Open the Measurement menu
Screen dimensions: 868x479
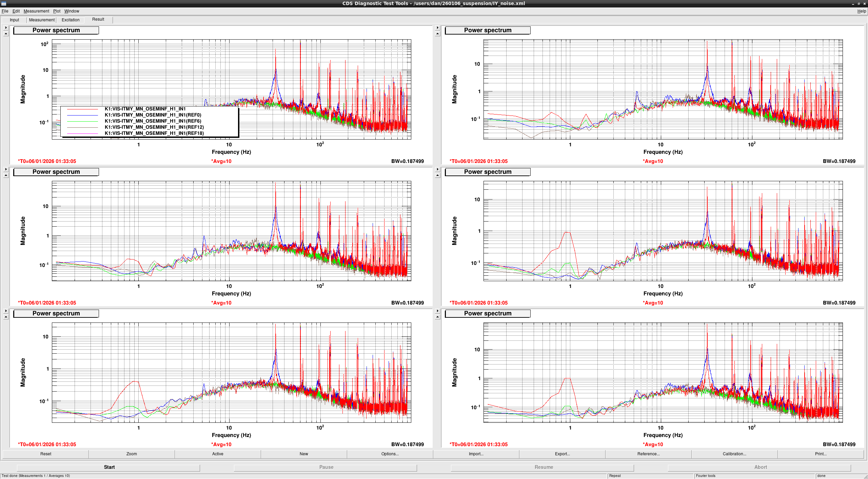pyautogui.click(x=36, y=11)
